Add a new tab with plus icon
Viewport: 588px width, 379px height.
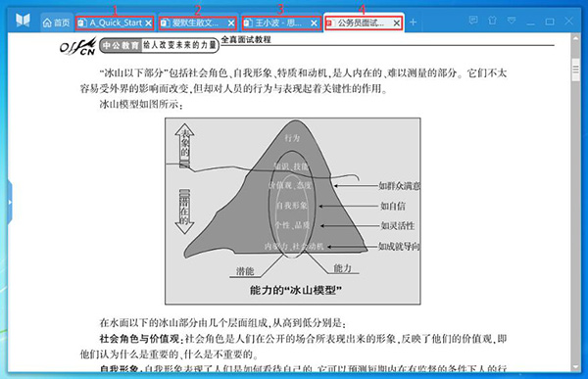[413, 23]
